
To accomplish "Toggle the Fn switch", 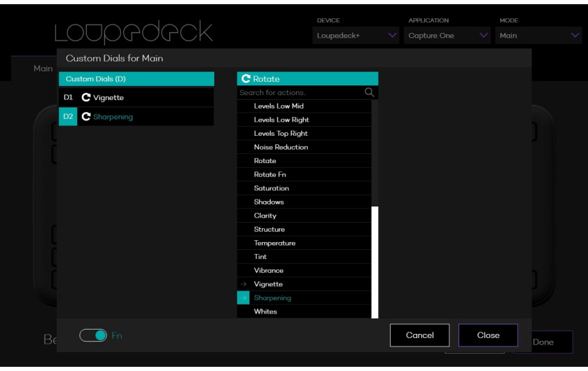I will click(x=93, y=335).
